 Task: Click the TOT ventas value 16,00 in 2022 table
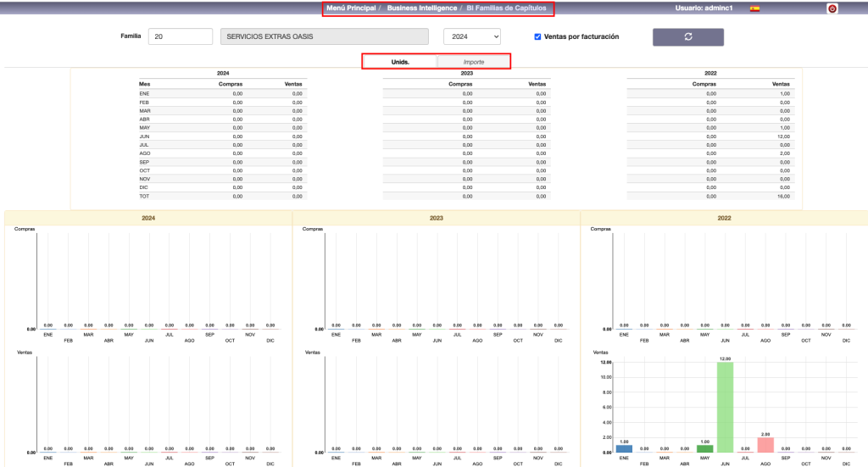tap(780, 196)
